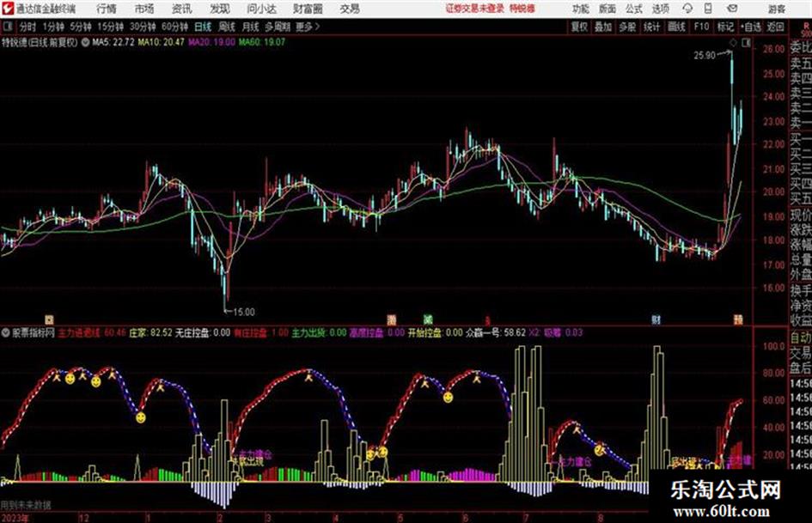Open the mail envelope icon in the title bar
This screenshot has height=523, width=812.
pyautogui.click(x=732, y=9)
